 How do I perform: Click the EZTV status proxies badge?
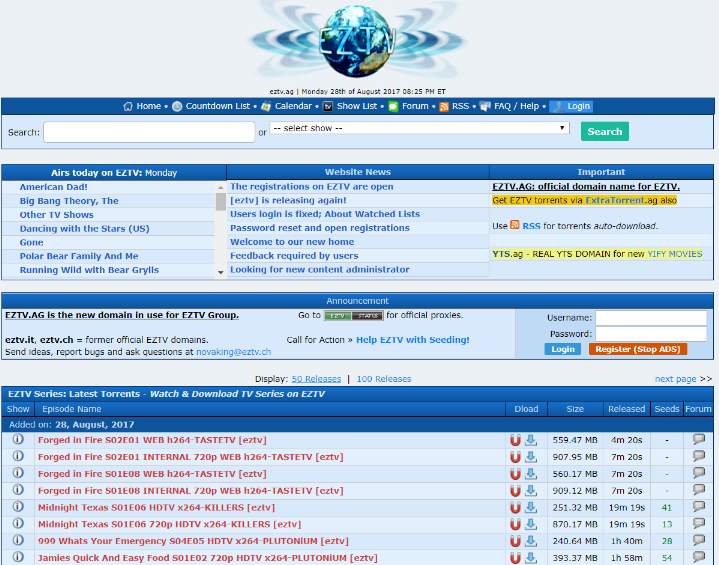(354, 316)
